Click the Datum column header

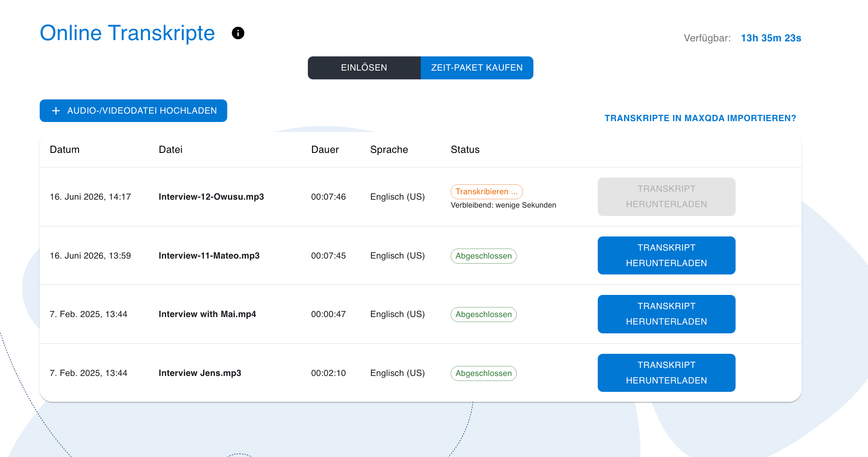[x=65, y=150]
